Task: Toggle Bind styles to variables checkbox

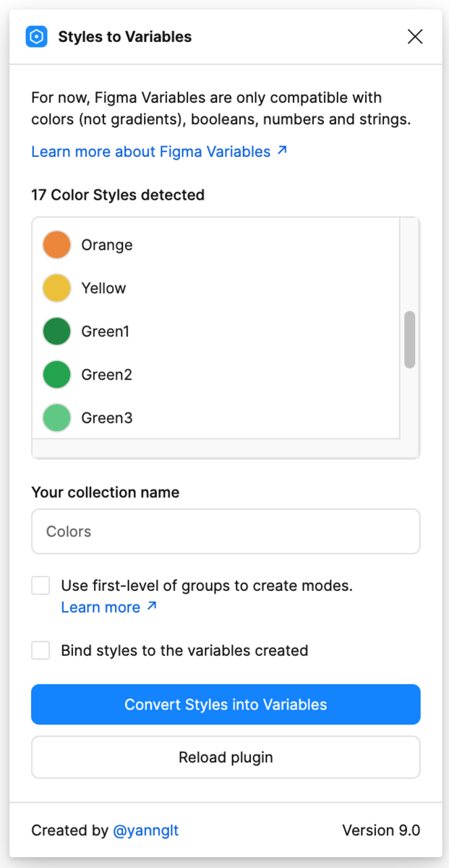Action: [40, 650]
